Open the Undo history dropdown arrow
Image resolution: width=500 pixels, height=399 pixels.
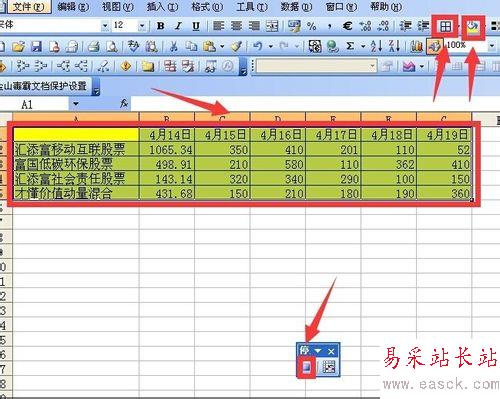(270, 46)
